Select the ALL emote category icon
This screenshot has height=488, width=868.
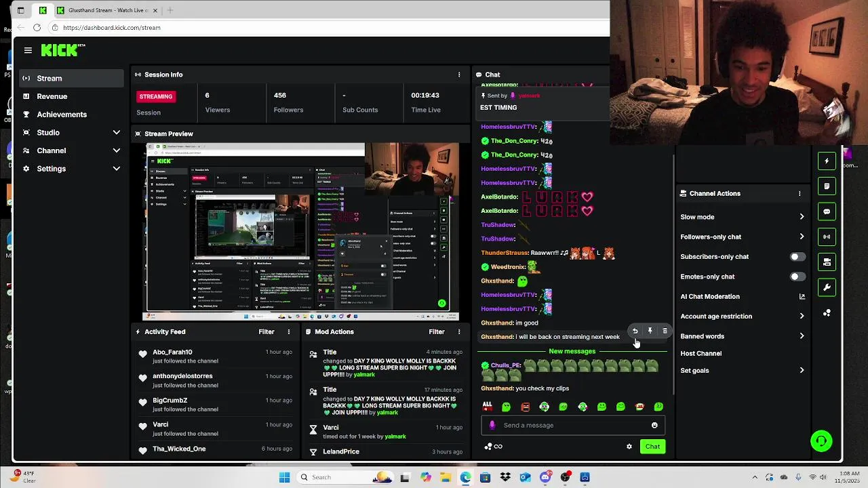pos(487,406)
